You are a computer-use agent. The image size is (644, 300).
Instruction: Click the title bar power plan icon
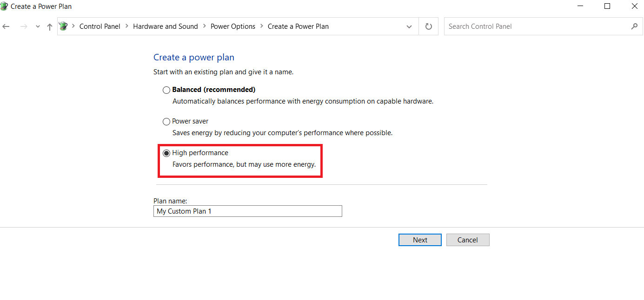[x=4, y=7]
